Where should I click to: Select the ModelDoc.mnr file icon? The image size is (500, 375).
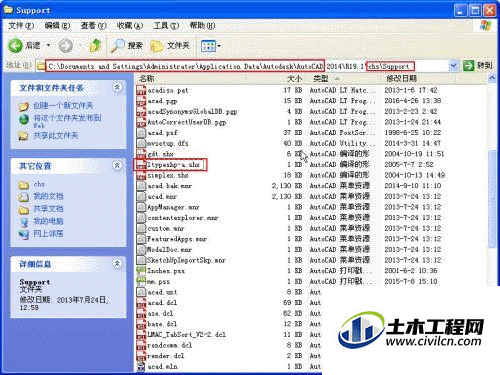point(141,250)
